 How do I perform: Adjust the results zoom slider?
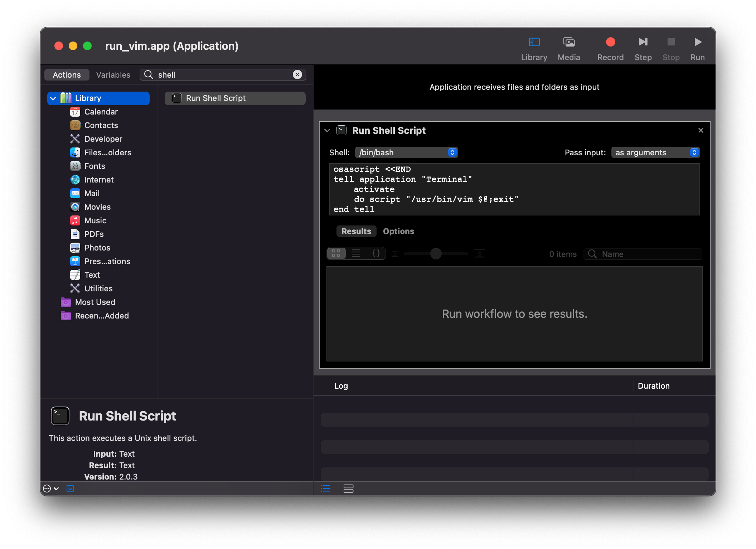(x=435, y=253)
